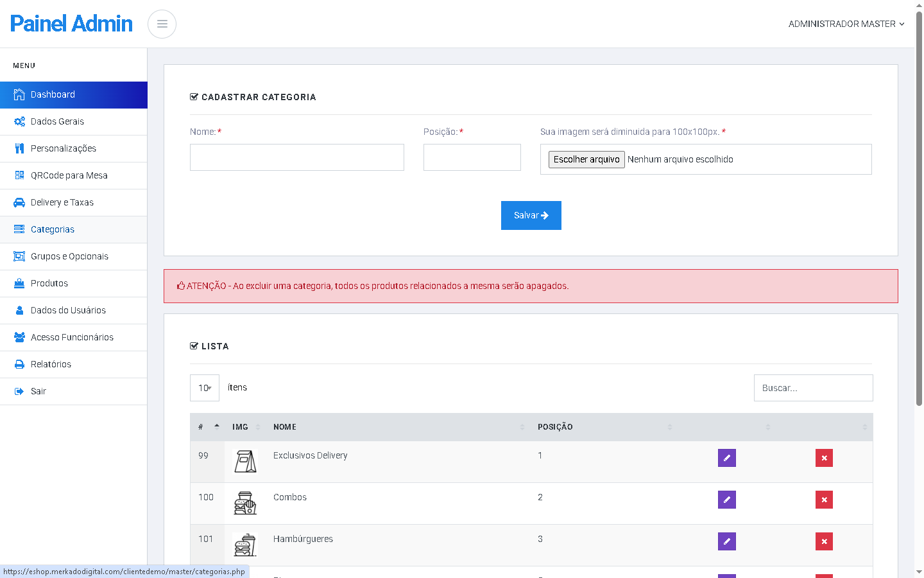Click Escolher arquivo to upload image
924x578 pixels.
tap(586, 159)
